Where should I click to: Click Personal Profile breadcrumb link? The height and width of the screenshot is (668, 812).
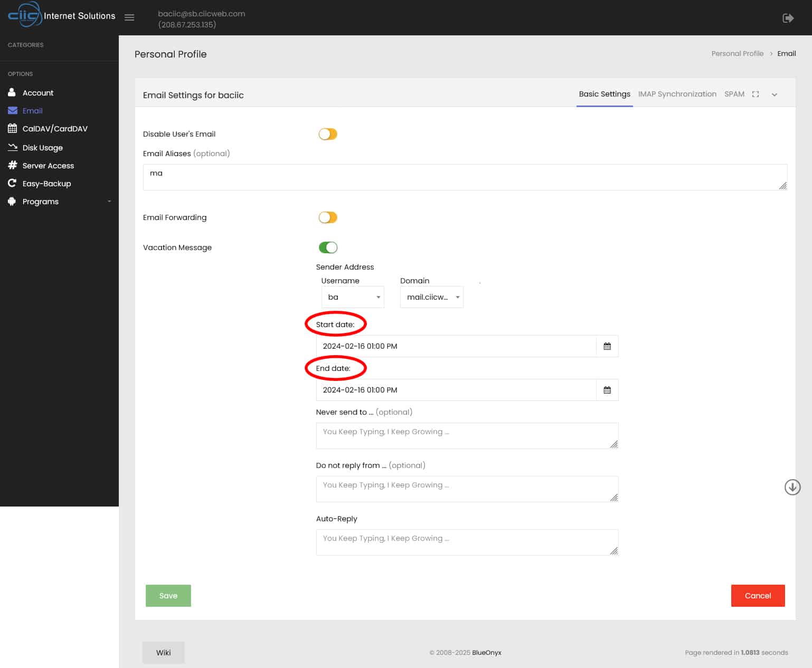tap(737, 53)
